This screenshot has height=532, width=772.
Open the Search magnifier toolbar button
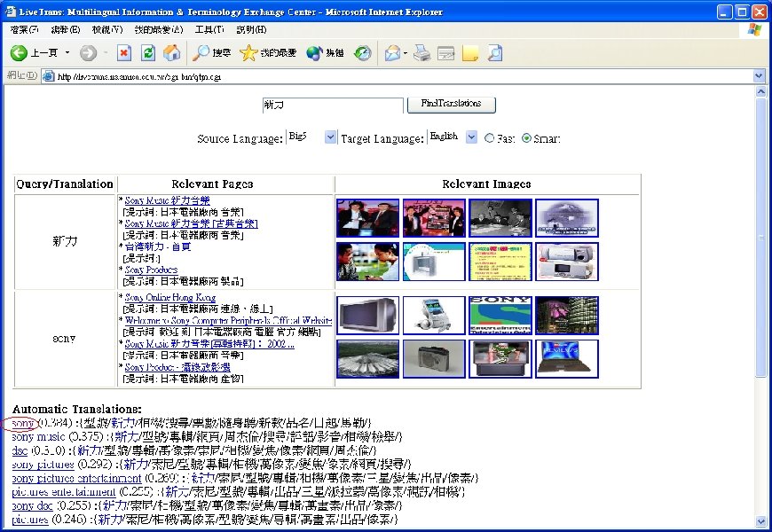(212, 52)
